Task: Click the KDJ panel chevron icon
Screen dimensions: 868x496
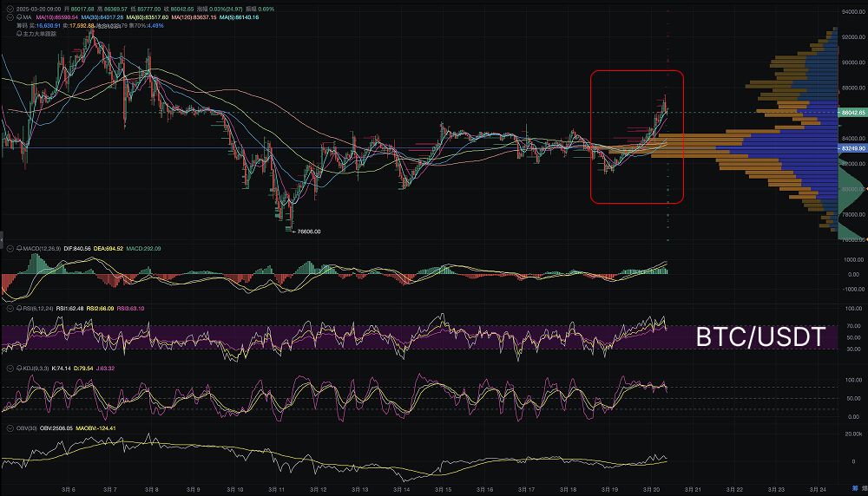Action: click(x=9, y=369)
